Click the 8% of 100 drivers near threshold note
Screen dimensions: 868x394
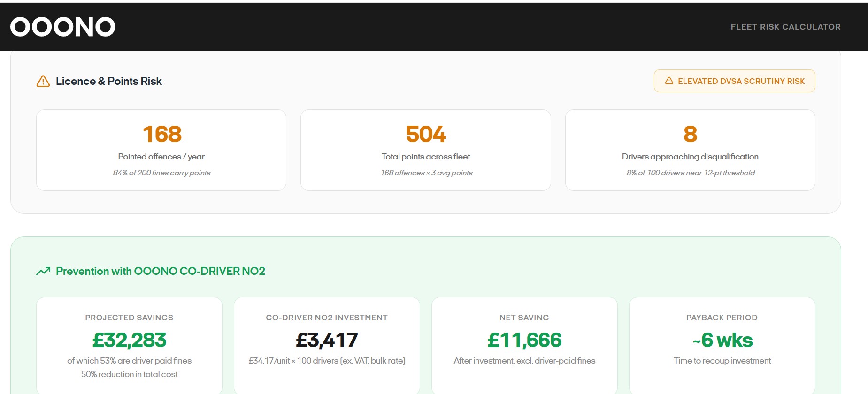point(691,173)
